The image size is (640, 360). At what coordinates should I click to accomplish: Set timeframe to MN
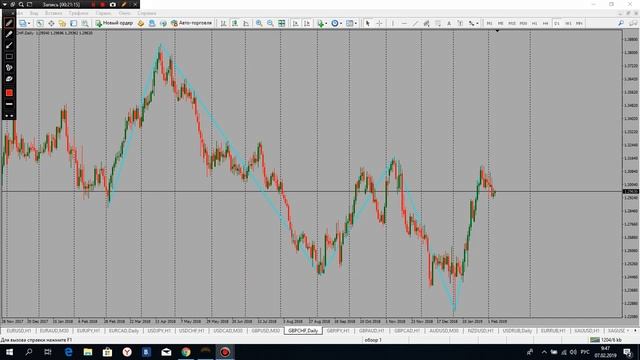(579, 23)
